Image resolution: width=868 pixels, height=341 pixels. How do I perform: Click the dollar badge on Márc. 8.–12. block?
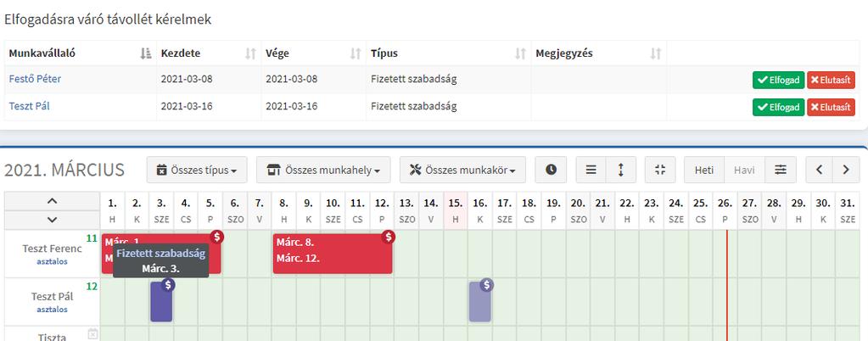click(x=389, y=237)
